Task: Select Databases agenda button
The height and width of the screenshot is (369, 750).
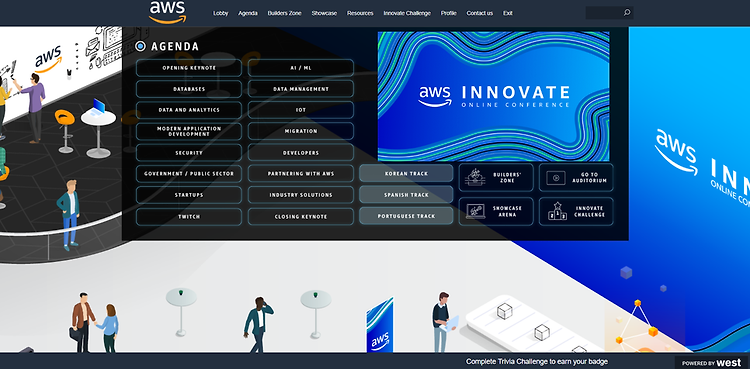Action: (x=189, y=89)
